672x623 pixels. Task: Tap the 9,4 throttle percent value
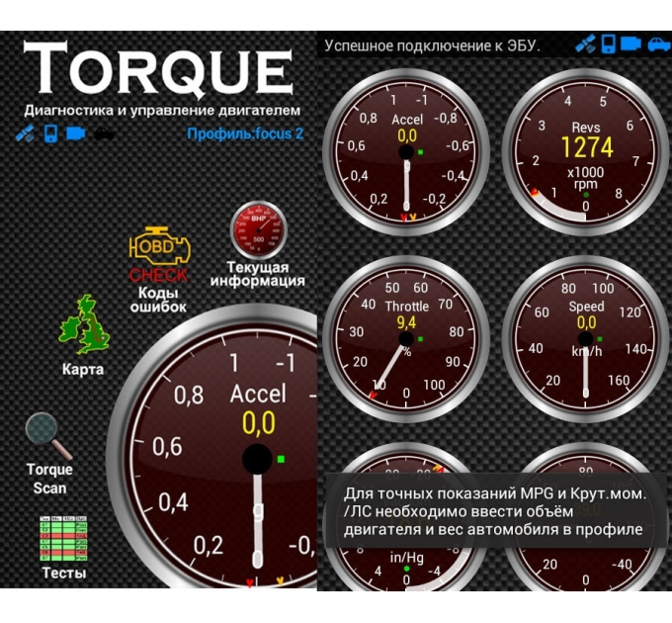click(406, 322)
